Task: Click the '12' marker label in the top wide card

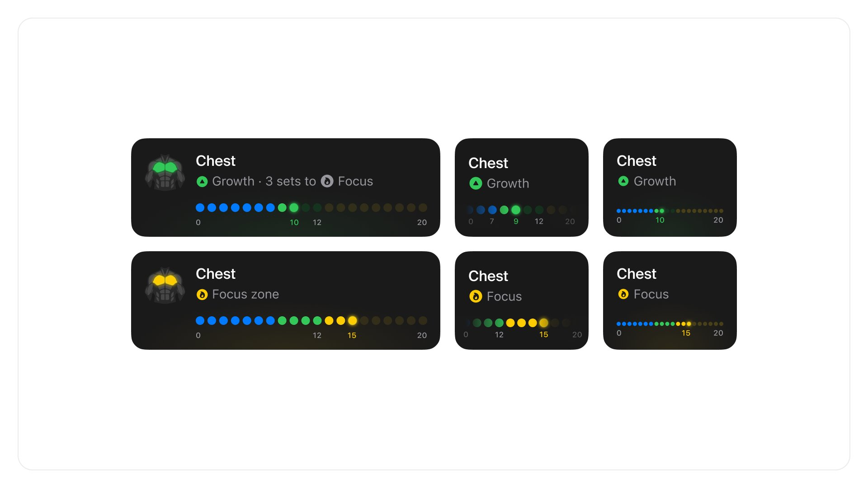Action: [317, 222]
